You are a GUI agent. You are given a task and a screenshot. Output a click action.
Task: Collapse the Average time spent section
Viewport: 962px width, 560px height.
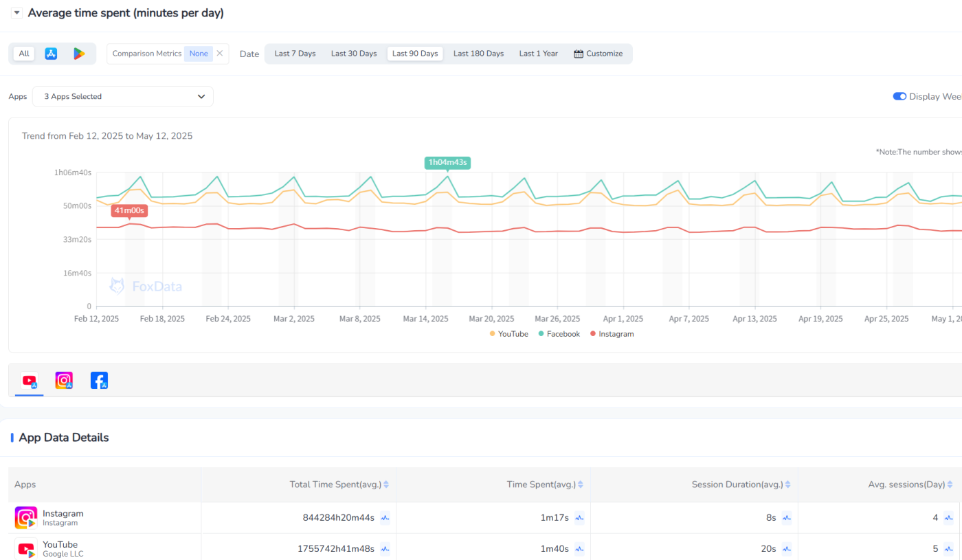16,13
